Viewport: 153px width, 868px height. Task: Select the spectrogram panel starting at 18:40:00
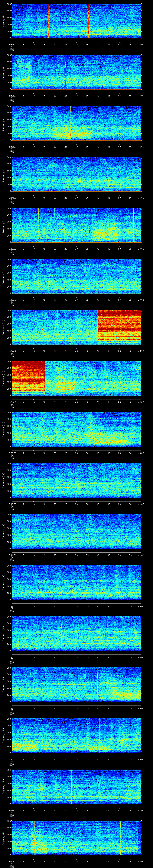pyautogui.click(x=76, y=480)
